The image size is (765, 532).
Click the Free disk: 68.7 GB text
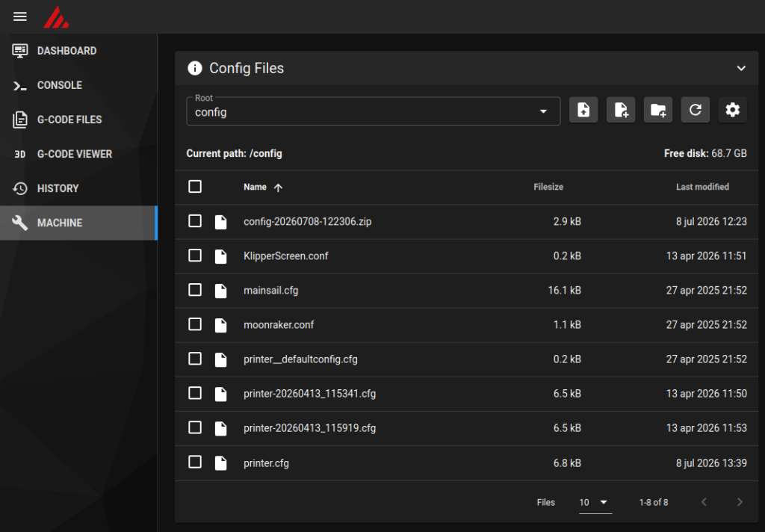point(705,153)
